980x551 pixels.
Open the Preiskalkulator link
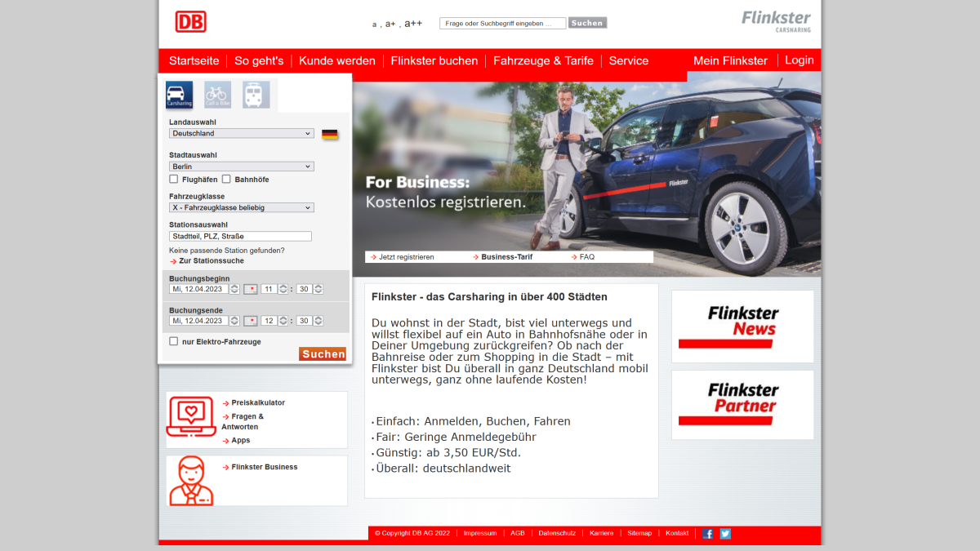coord(258,402)
